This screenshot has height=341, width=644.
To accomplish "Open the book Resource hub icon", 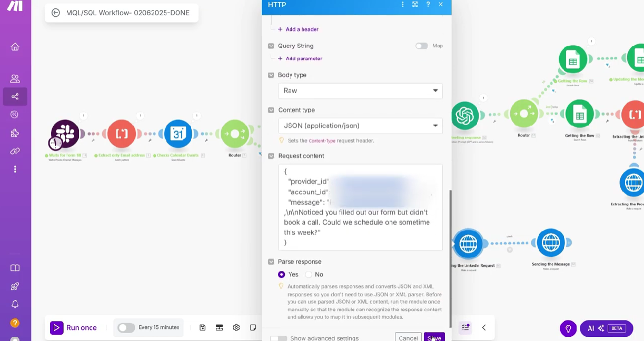I will (15, 268).
